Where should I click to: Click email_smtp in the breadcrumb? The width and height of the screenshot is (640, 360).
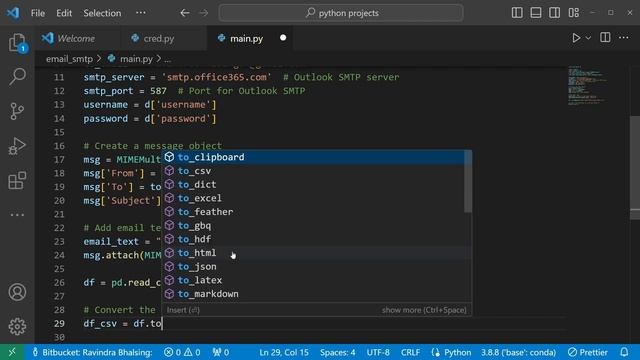click(69, 59)
